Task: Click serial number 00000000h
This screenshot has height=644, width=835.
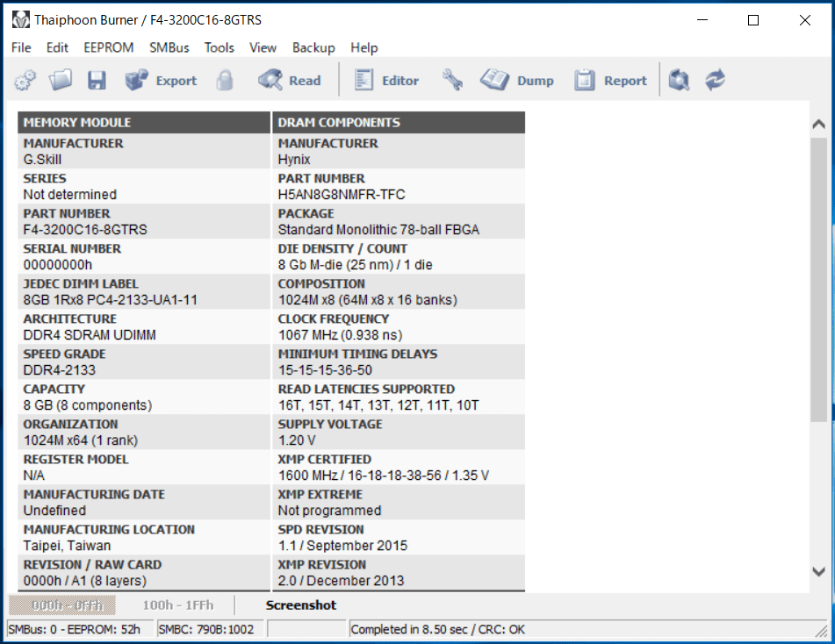Action: (58, 265)
